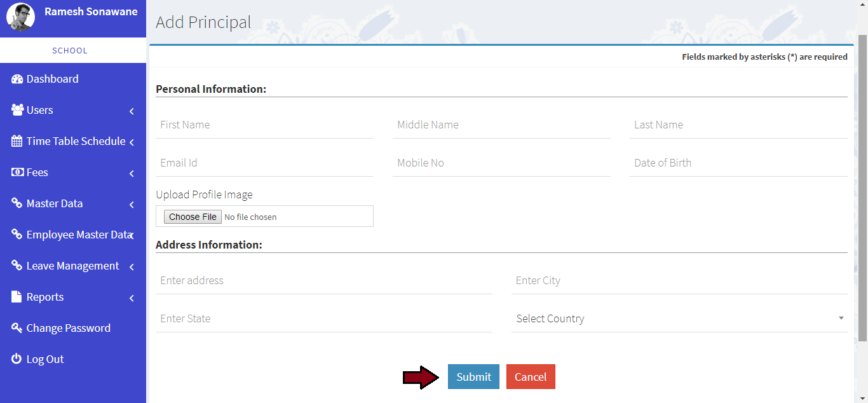Select the SCHOOL tab in sidebar
The image size is (868, 403).
(x=70, y=50)
